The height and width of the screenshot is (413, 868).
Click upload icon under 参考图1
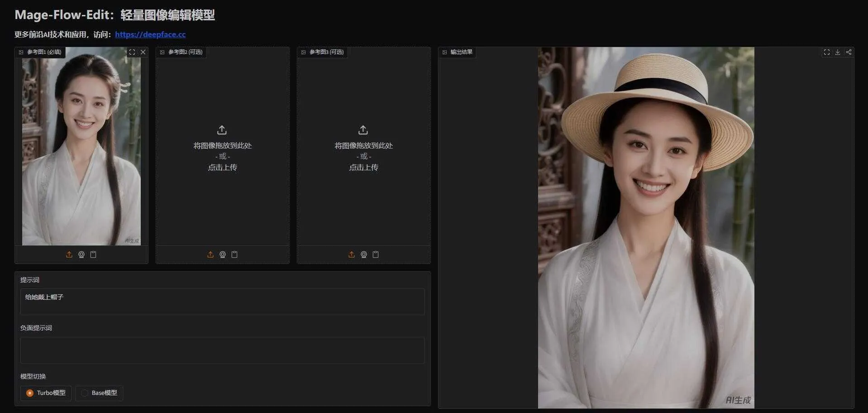69,255
